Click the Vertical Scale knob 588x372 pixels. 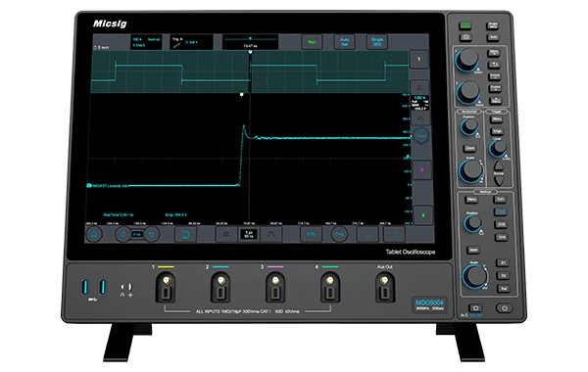click(x=474, y=276)
